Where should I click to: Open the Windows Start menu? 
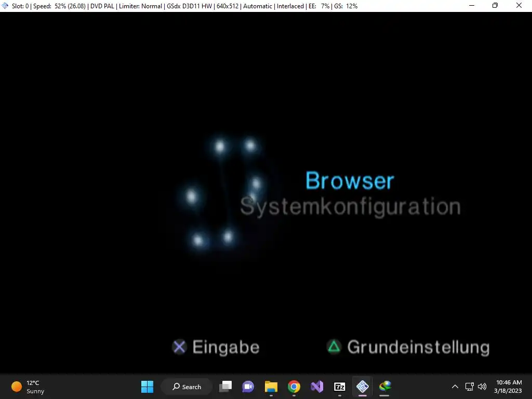pos(147,387)
